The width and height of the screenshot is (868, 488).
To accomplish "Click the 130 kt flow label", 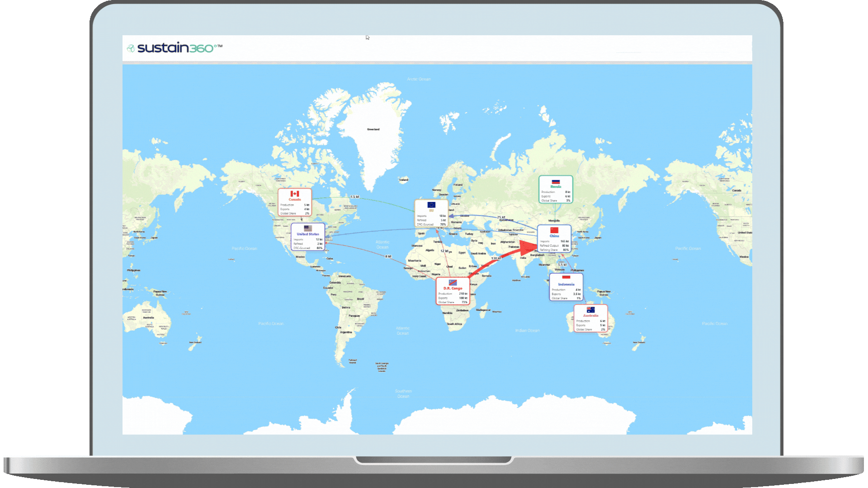I will [x=496, y=258].
